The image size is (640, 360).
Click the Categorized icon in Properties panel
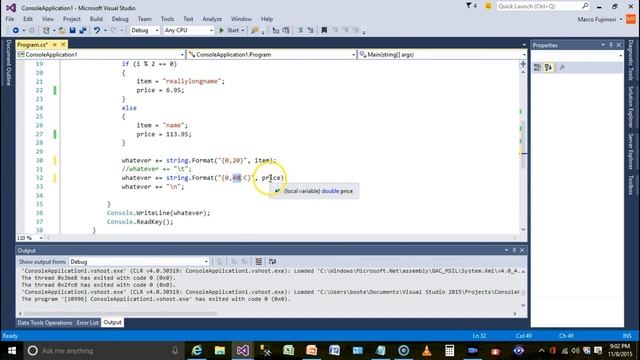[537, 67]
